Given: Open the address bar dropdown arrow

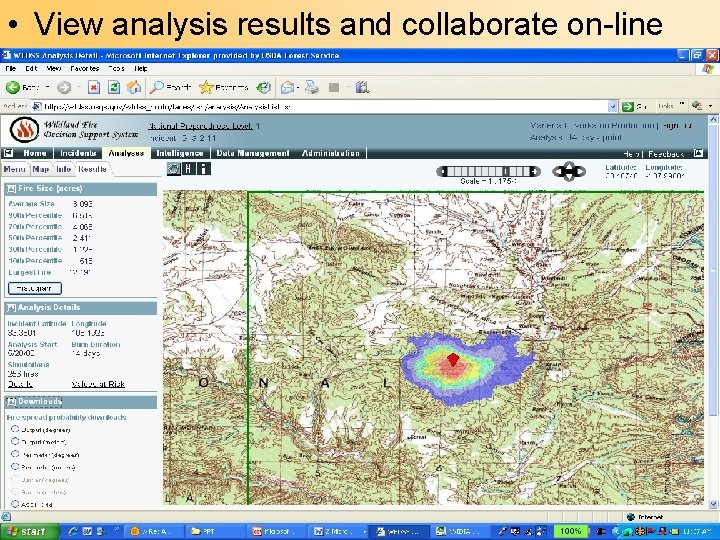Looking at the screenshot, I should (x=613, y=107).
